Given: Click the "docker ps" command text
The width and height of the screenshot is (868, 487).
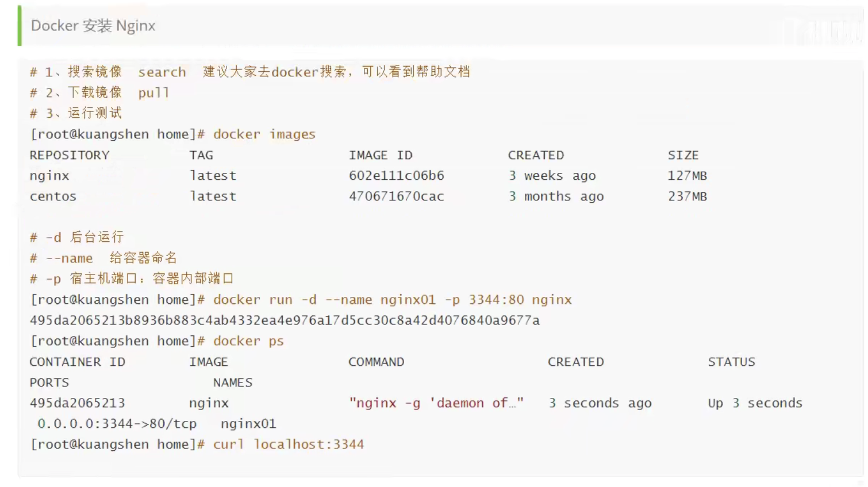Looking at the screenshot, I should coord(248,341).
